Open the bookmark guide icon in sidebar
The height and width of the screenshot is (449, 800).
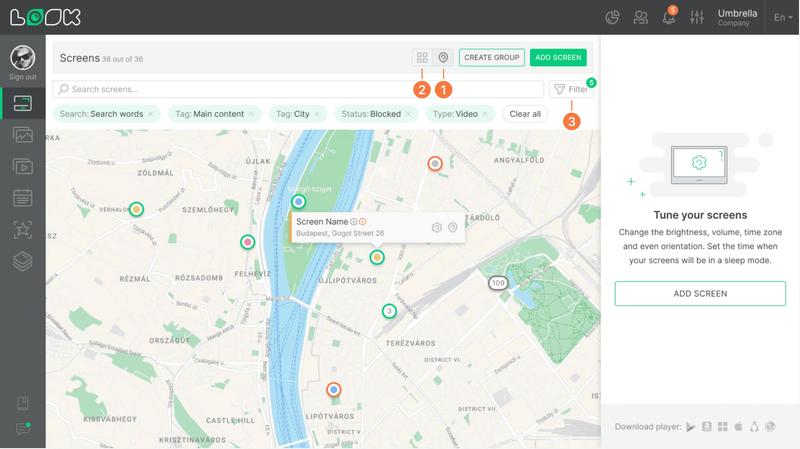22,404
